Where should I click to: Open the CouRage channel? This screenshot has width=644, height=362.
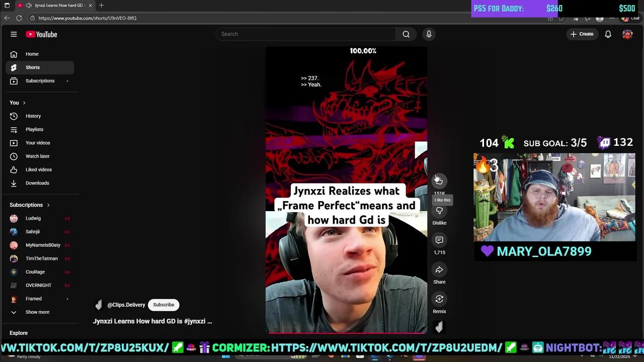pyautogui.click(x=40, y=272)
